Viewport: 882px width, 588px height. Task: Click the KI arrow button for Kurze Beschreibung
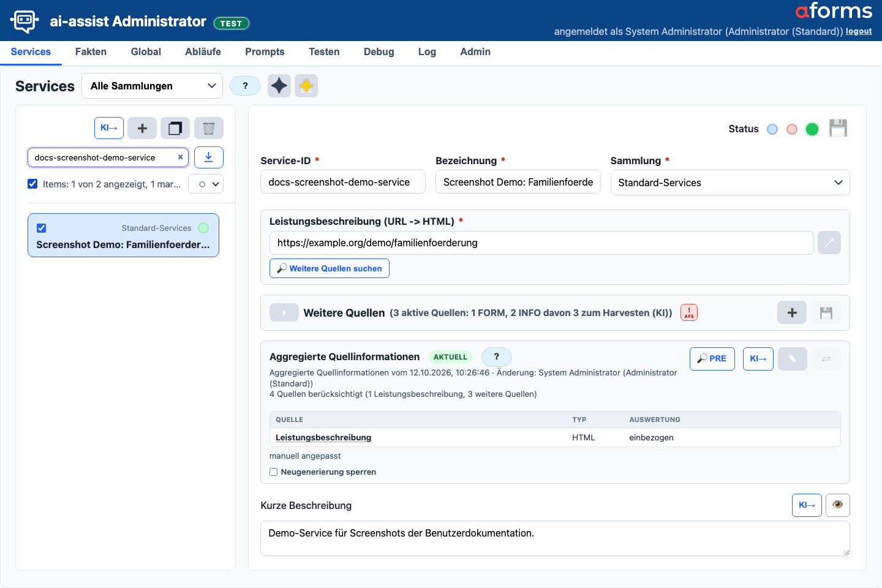tap(807, 505)
